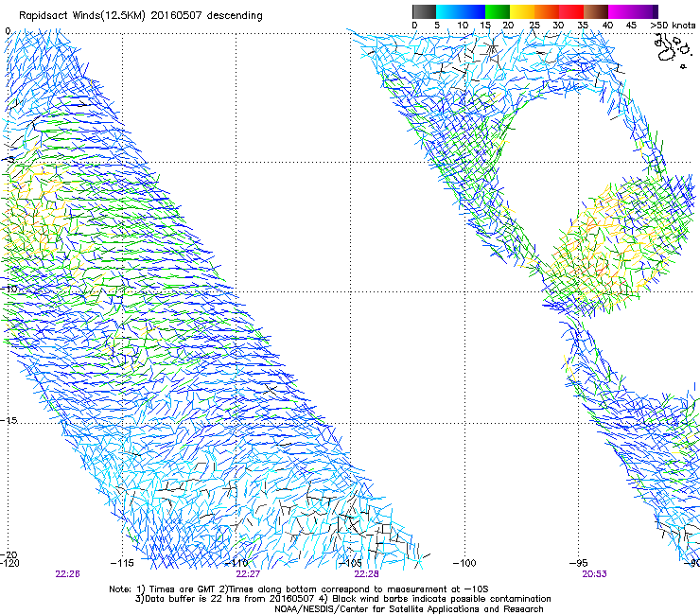This screenshot has width=700, height=615.
Task: Click the latitude label 0 at top-left
Action: 8,31
